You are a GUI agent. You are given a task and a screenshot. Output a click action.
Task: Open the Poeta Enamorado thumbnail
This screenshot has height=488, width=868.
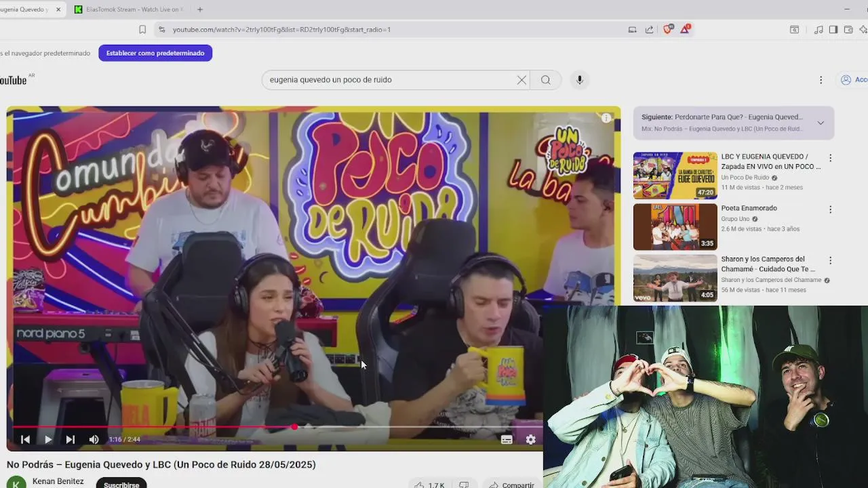coord(675,226)
